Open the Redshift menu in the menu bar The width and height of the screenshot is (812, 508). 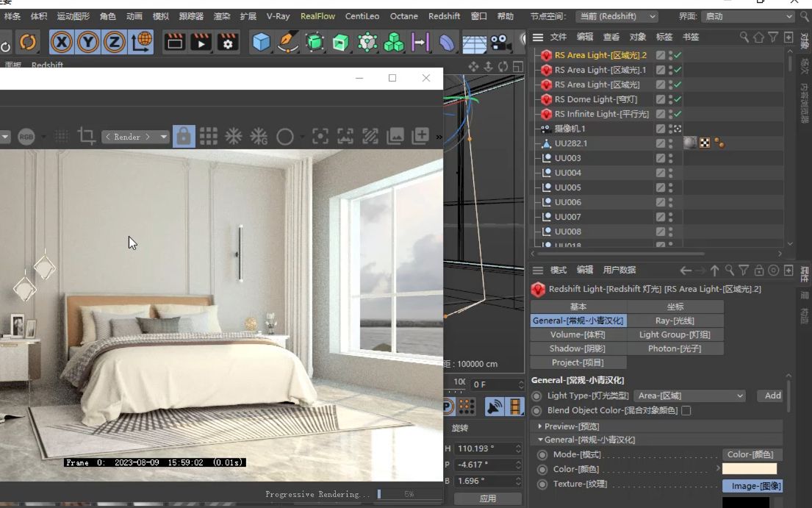(x=444, y=16)
